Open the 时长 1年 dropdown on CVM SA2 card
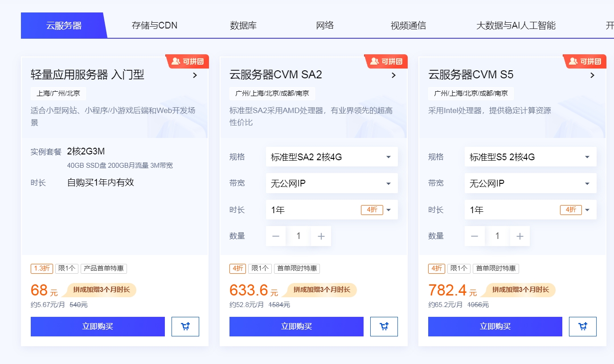 pos(332,210)
